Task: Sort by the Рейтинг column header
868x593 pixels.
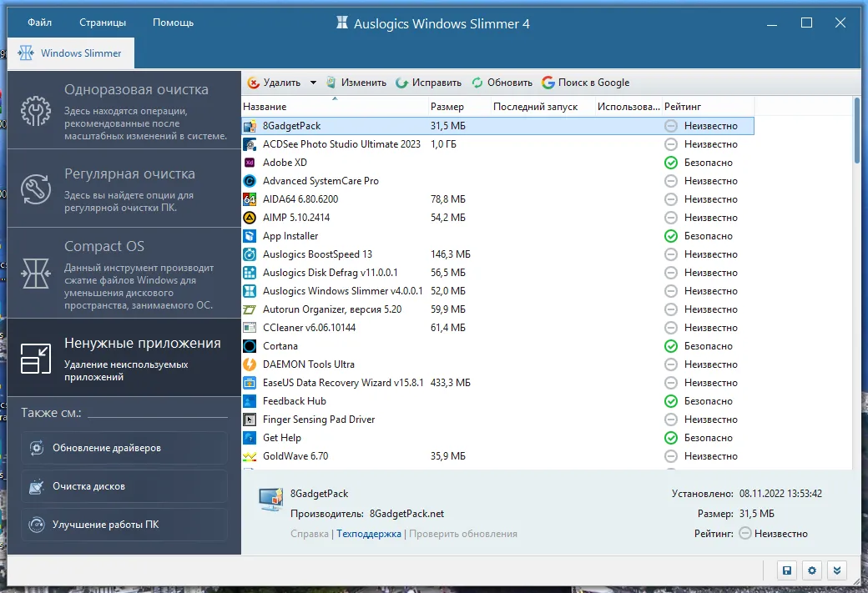Action: click(x=708, y=106)
